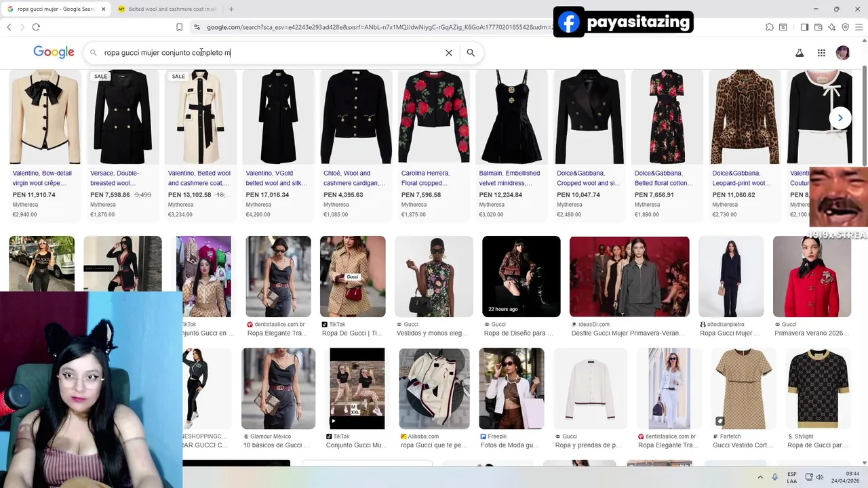Show hidden system tray icons
868x488 pixels.
759,477
